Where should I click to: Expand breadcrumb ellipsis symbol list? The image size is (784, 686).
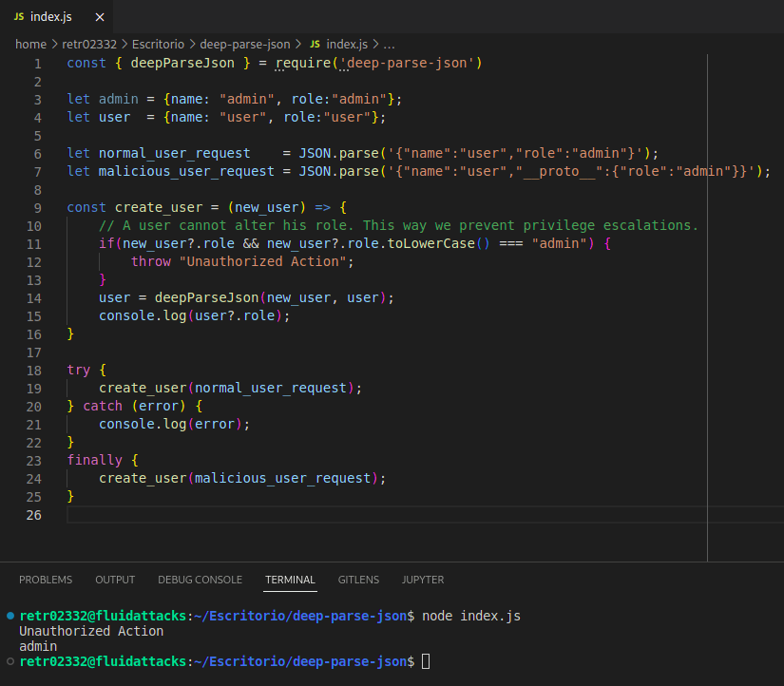[x=389, y=45]
